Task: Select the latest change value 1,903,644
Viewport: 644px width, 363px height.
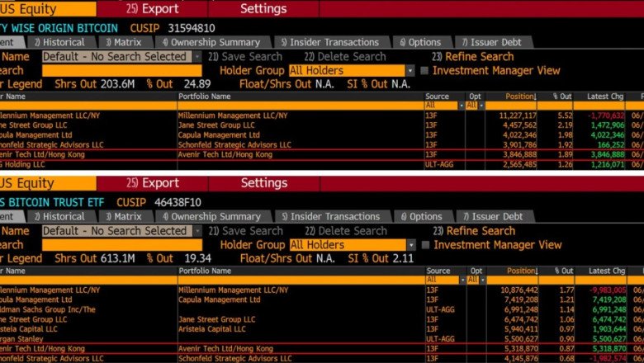Action: click(x=609, y=329)
